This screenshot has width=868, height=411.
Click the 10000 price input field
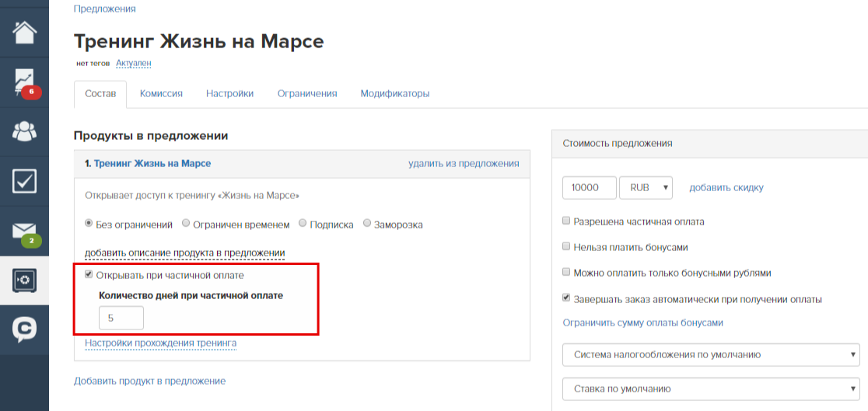pos(590,187)
